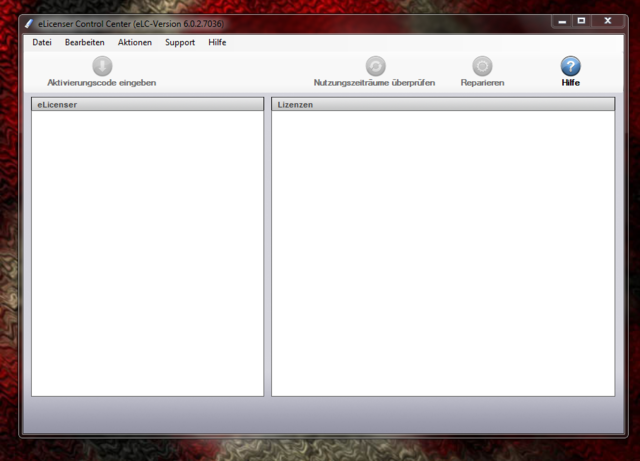Click the Nutzungszeiträume überprüfen refresh icon
Screen dimensions: 640x461
376,66
